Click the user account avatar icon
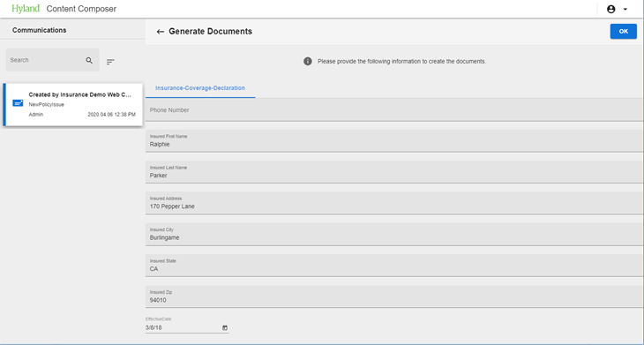Viewport: 644px width, 345px height. coord(611,9)
